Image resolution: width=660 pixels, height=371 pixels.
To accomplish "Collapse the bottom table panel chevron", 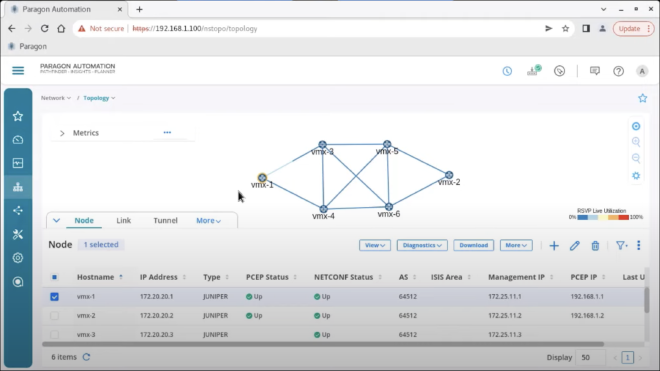I will click(x=56, y=220).
